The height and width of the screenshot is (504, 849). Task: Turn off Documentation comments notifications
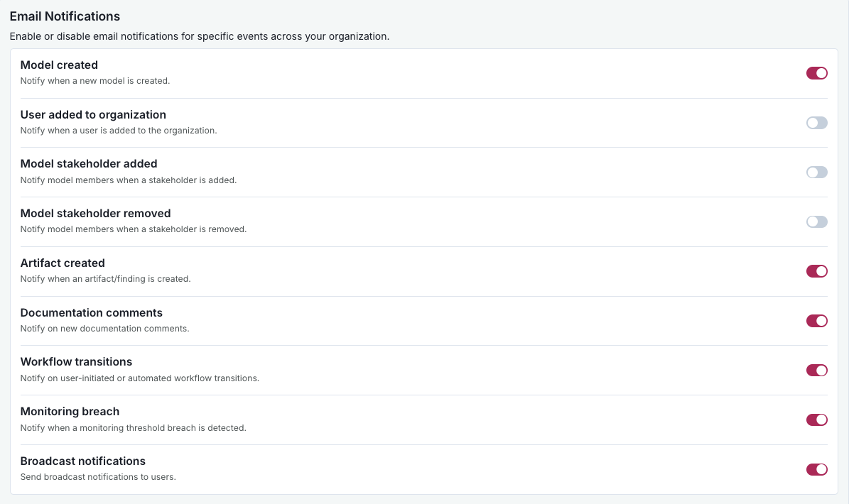click(816, 321)
